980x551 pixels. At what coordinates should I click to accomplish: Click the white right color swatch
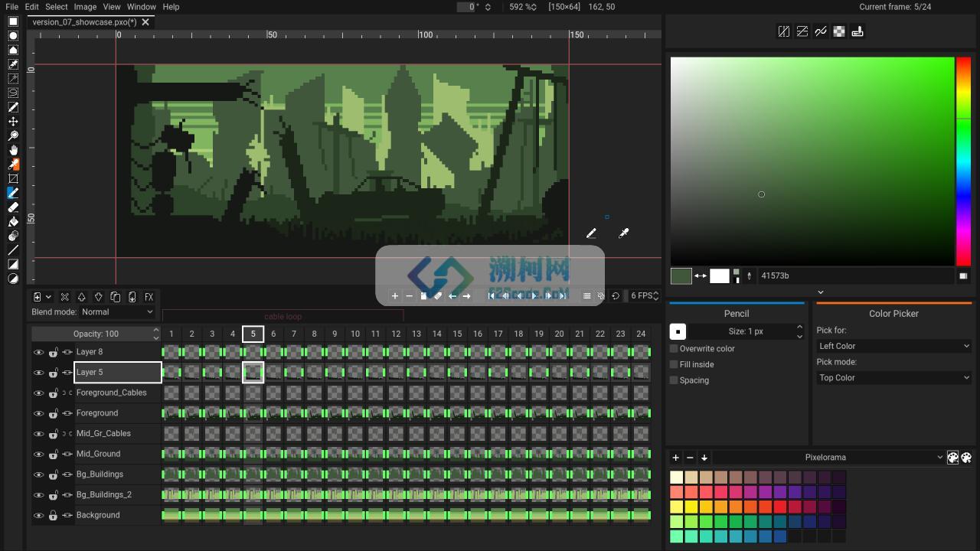[720, 275]
